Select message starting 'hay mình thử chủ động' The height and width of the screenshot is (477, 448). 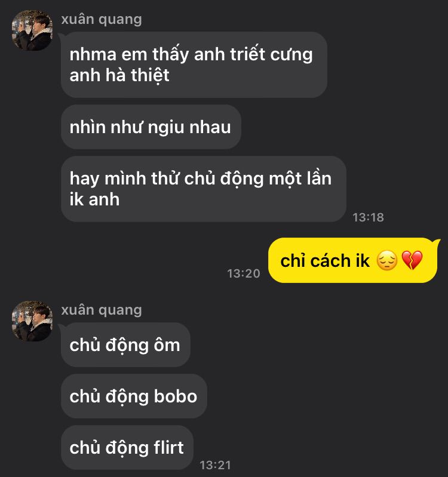(x=203, y=189)
